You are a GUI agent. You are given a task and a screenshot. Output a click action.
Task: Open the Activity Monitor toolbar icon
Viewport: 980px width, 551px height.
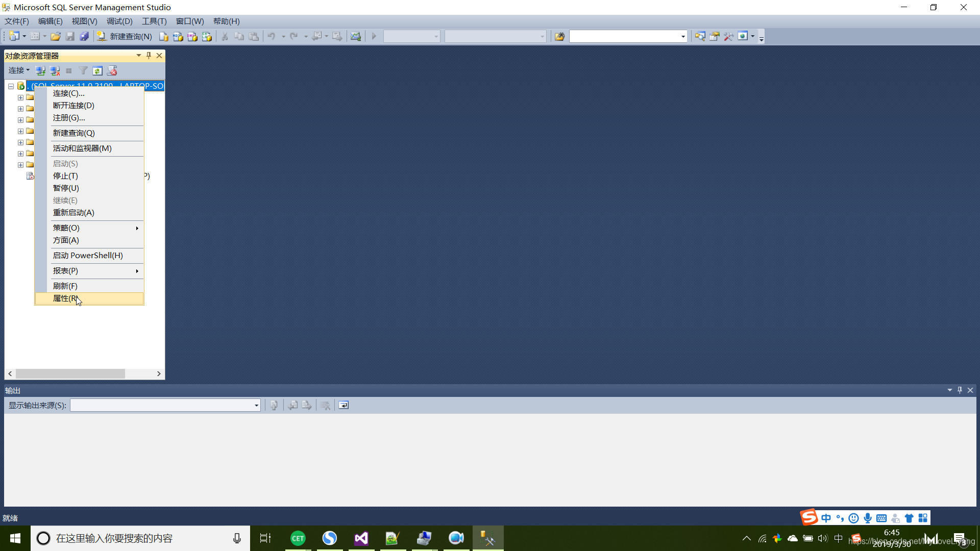(x=356, y=36)
